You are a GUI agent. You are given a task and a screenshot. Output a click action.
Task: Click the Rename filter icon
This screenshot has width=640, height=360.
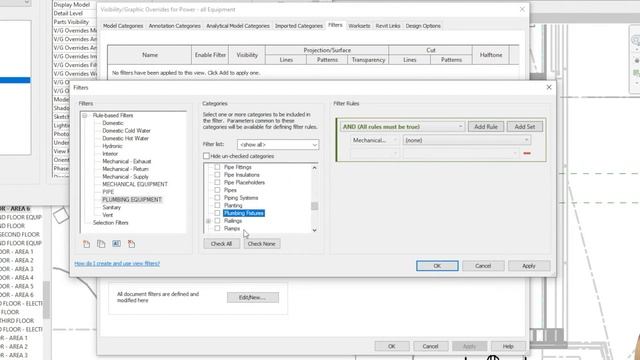coord(116,244)
